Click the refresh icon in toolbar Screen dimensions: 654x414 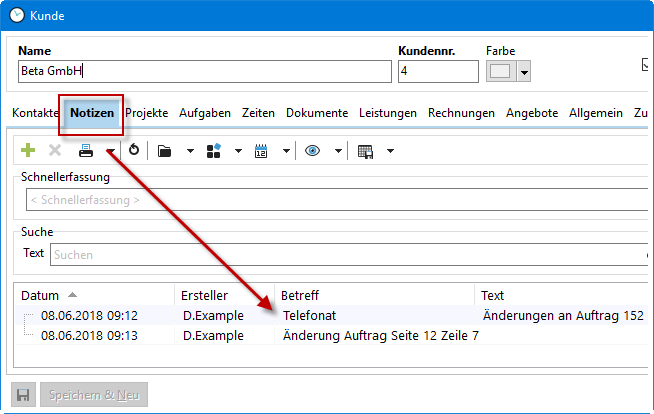pyautogui.click(x=134, y=151)
